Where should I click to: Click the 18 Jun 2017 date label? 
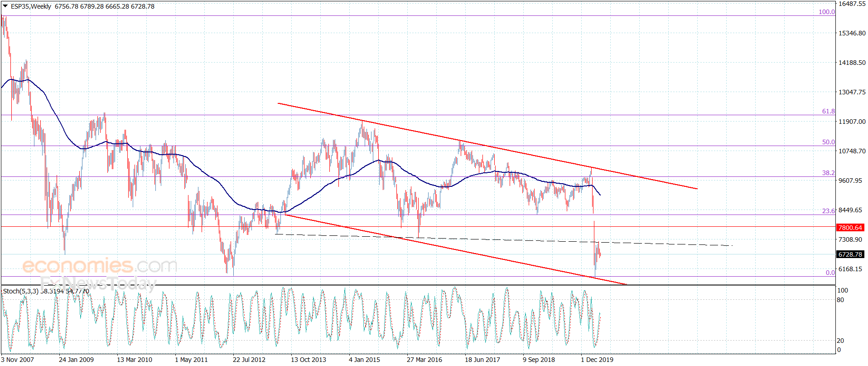click(x=482, y=360)
